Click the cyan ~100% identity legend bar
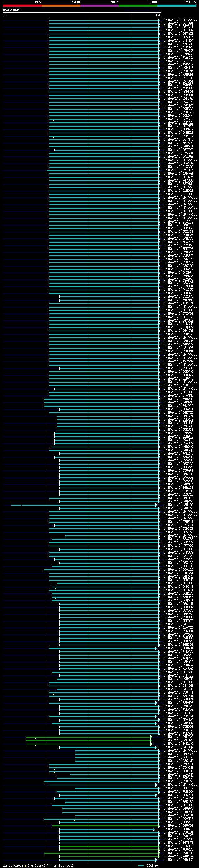 click(x=177, y=5)
